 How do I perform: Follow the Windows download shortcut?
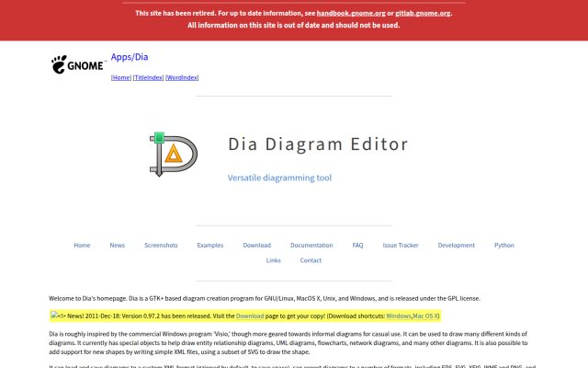point(399,316)
